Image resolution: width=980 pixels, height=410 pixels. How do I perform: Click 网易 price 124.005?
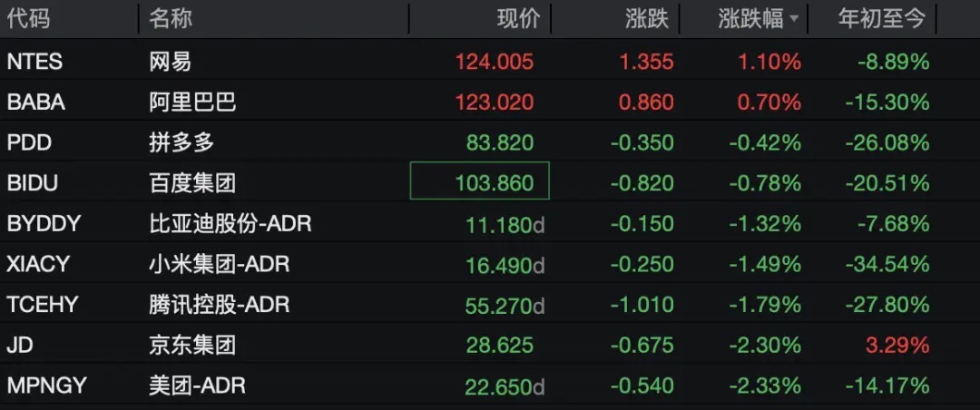coord(495,62)
